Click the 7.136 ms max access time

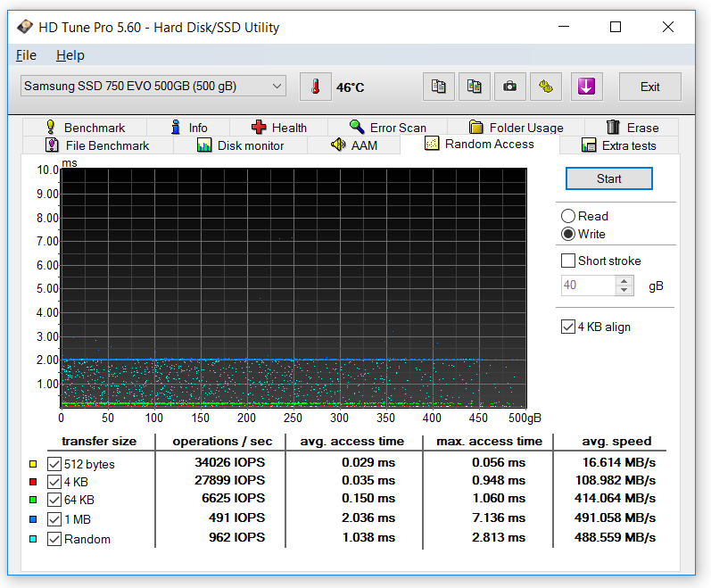(x=499, y=518)
